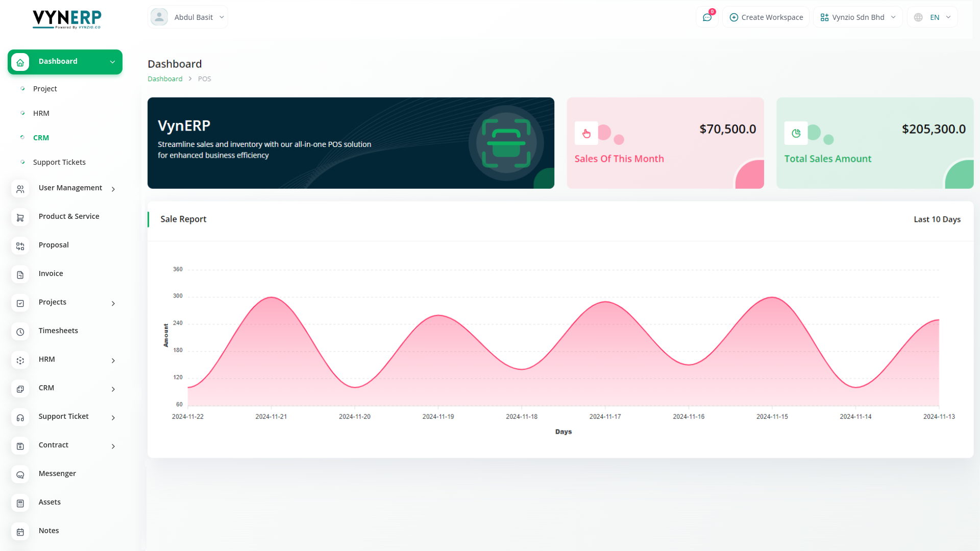
Task: Open the chat messages notification icon
Action: click(x=707, y=17)
